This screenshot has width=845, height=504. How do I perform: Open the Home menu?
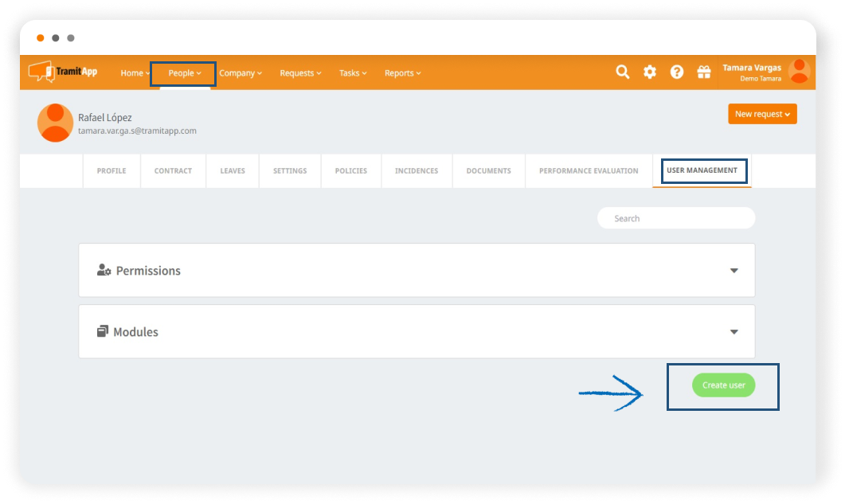coord(135,73)
